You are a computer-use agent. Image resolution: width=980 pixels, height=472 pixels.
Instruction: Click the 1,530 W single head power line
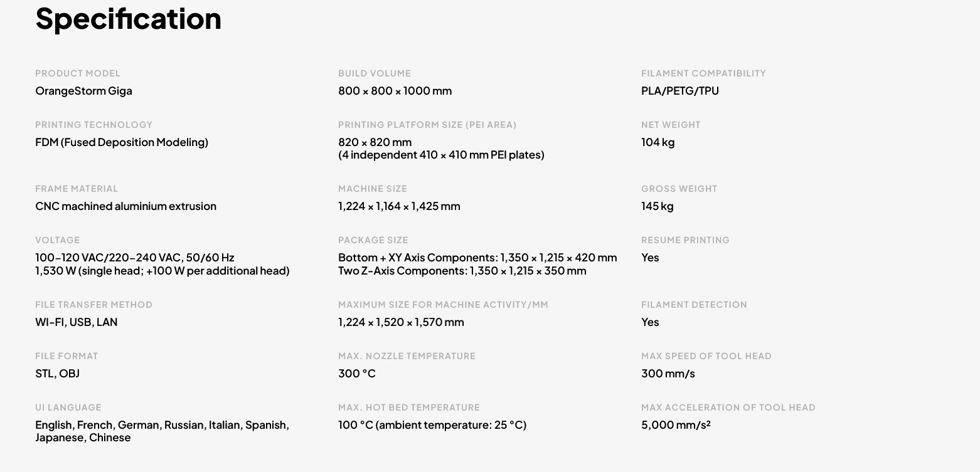162,271
